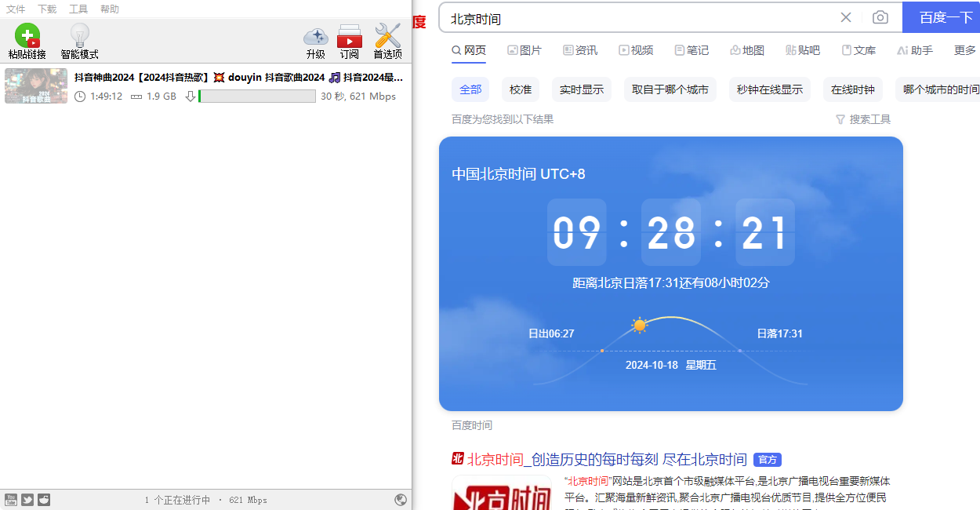Image resolution: width=980 pixels, height=510 pixels.
Task: Click the Reddit icon in status bar
Action: (x=44, y=500)
